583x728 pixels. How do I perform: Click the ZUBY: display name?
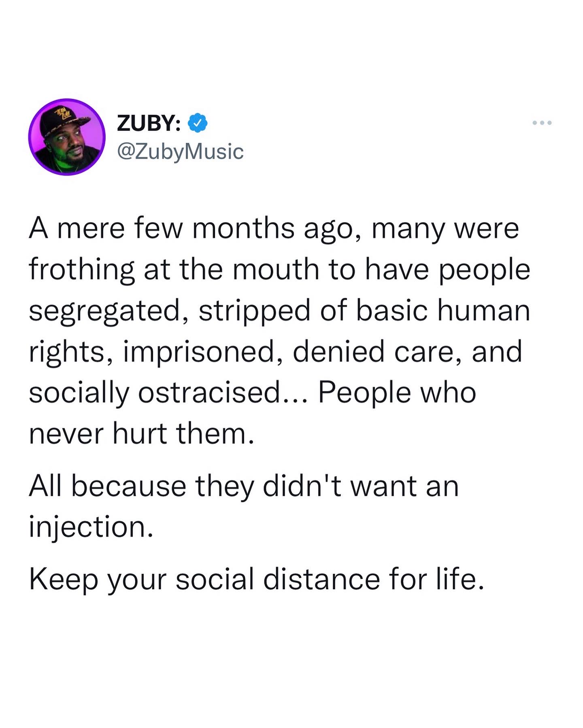click(x=149, y=123)
